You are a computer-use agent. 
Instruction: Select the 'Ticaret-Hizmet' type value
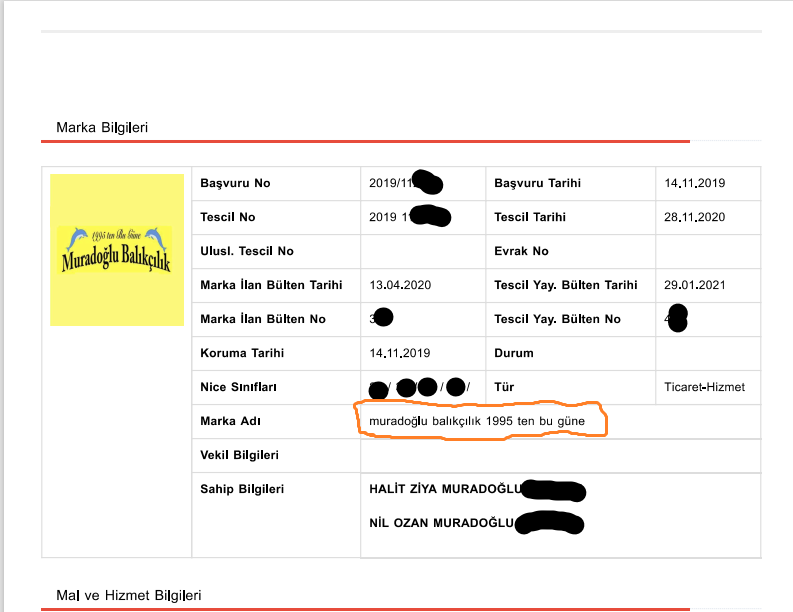[x=704, y=387]
